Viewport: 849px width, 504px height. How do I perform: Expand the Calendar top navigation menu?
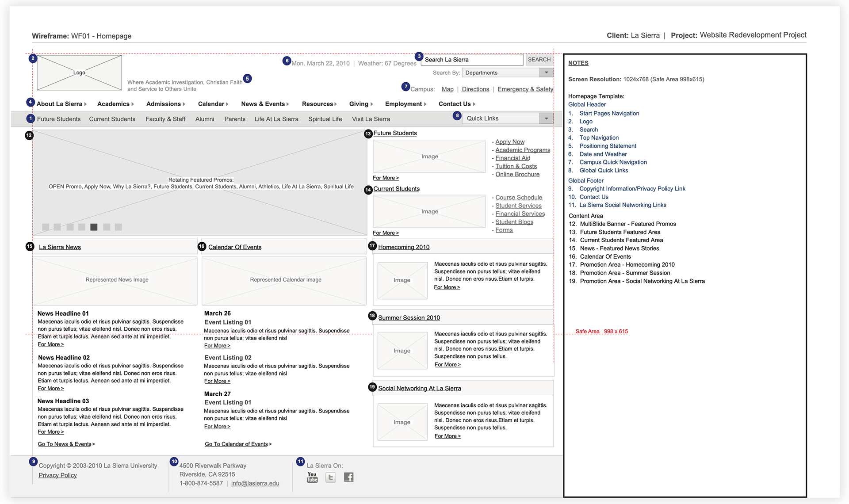[x=213, y=104]
